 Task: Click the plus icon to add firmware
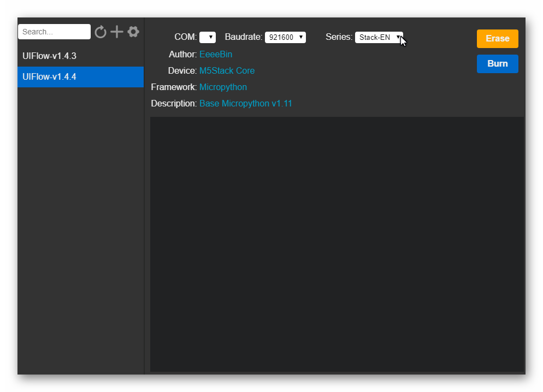point(117,32)
